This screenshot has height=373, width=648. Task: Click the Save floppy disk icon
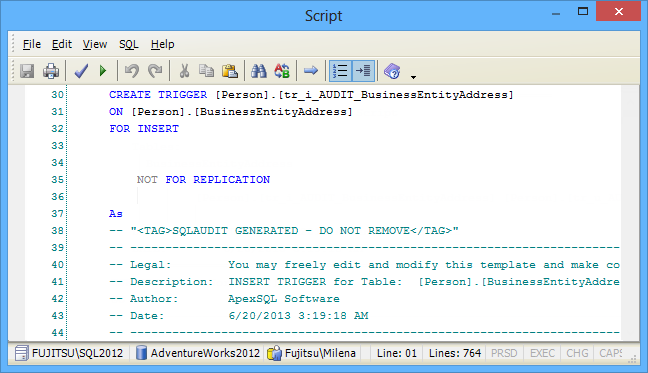tap(27, 71)
